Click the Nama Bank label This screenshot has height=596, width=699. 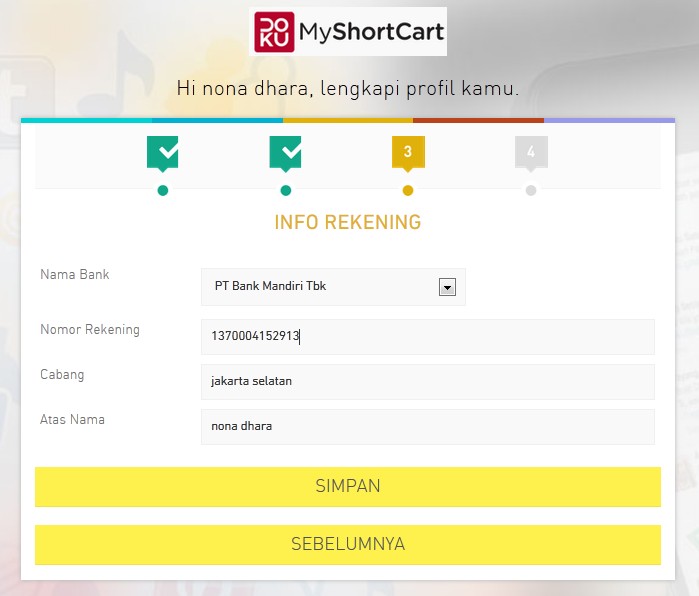pos(75,274)
